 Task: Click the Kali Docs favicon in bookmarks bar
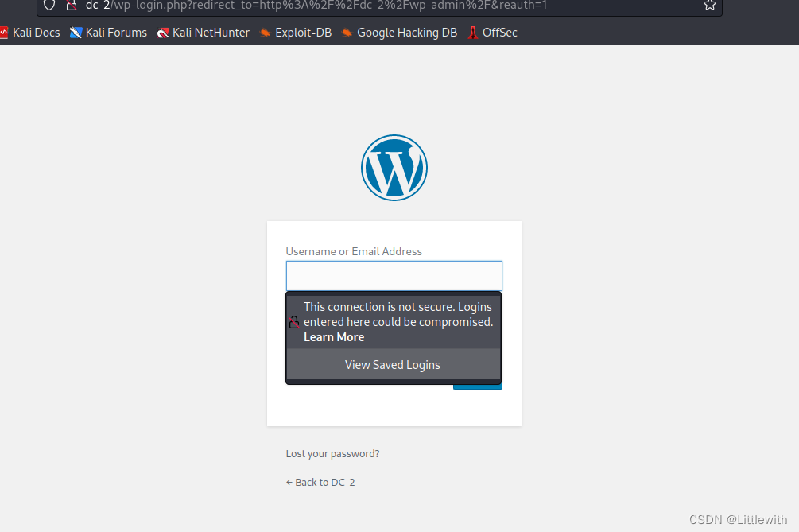point(6,33)
